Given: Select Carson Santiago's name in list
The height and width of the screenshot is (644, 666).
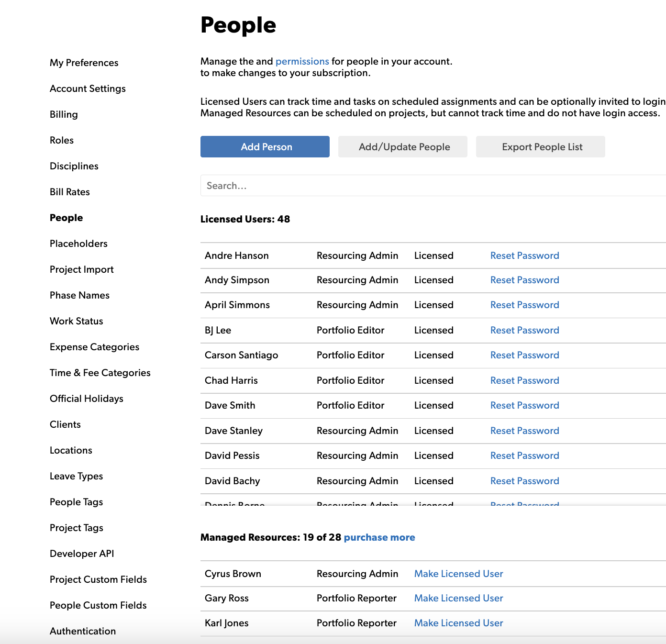Looking at the screenshot, I should tap(241, 355).
